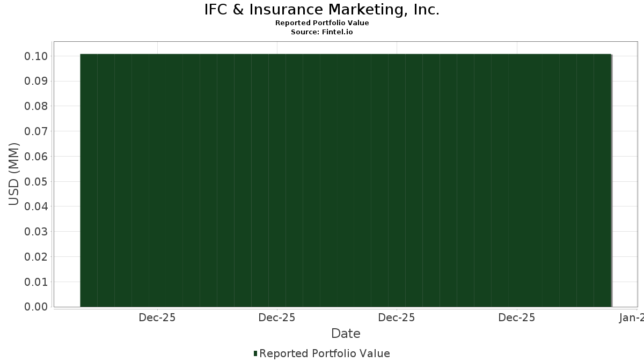Click the 0.04 value on the y-axis
This screenshot has height=362, width=644.
tap(36, 206)
